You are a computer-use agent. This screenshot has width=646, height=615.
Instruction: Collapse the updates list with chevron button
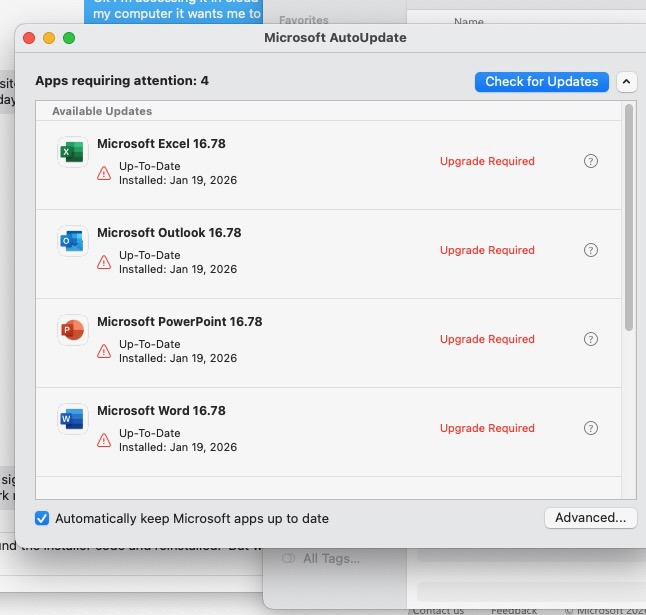coord(626,82)
